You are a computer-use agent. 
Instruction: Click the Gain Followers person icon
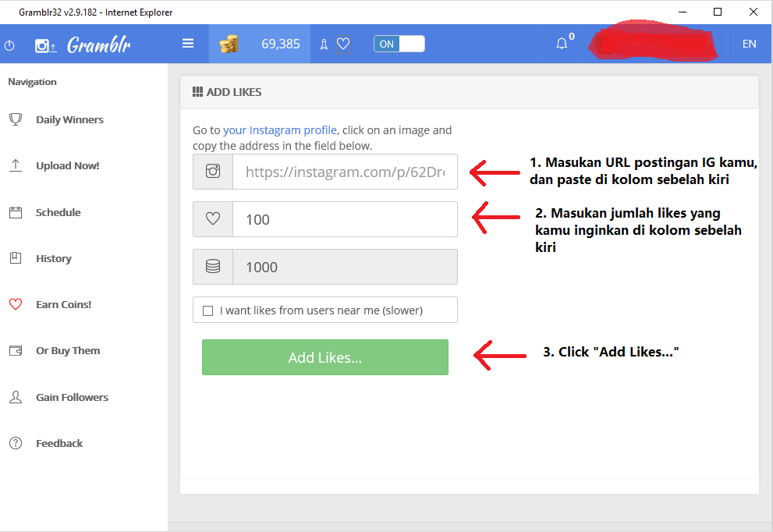tap(16, 397)
